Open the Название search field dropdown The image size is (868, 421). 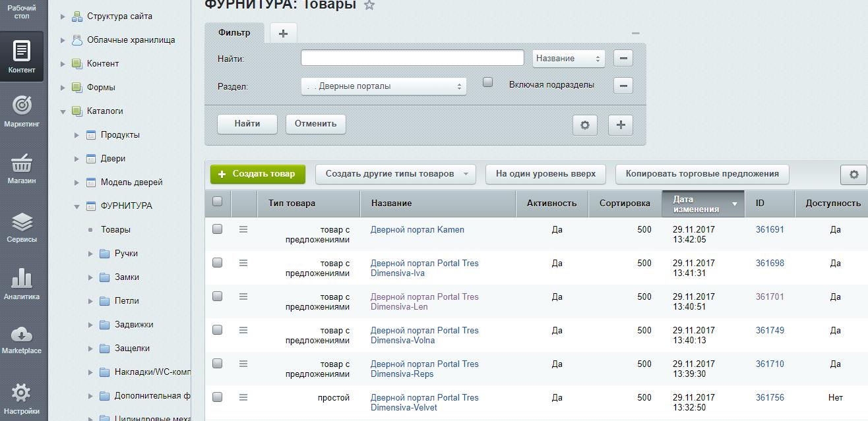[569, 58]
